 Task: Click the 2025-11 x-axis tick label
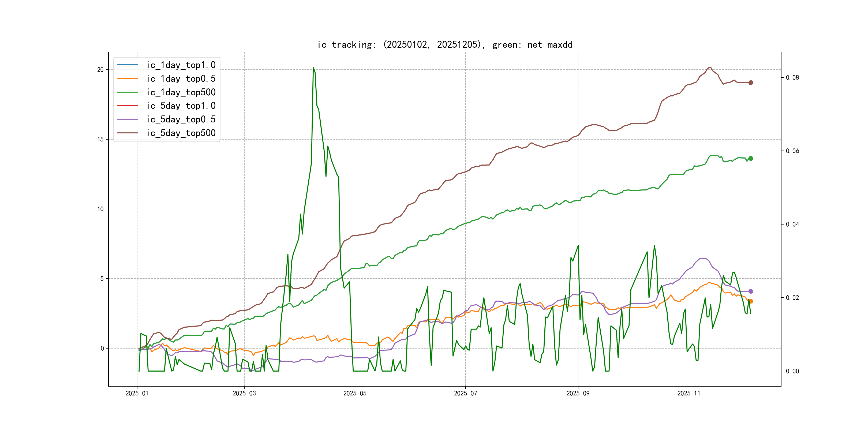[689, 393]
